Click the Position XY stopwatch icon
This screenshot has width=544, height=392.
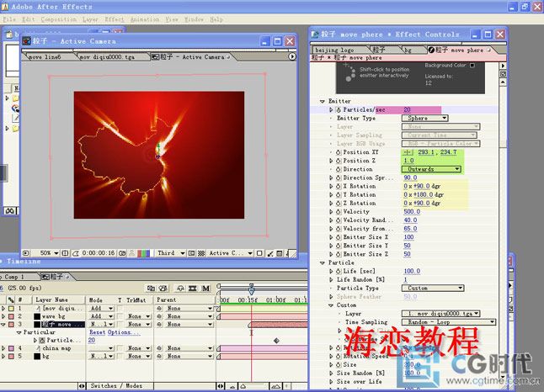[x=339, y=152]
